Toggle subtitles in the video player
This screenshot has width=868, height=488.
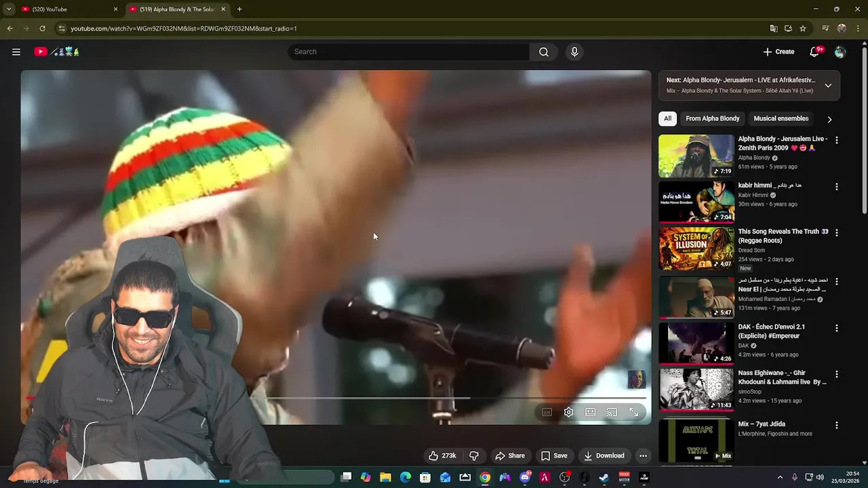point(547,412)
